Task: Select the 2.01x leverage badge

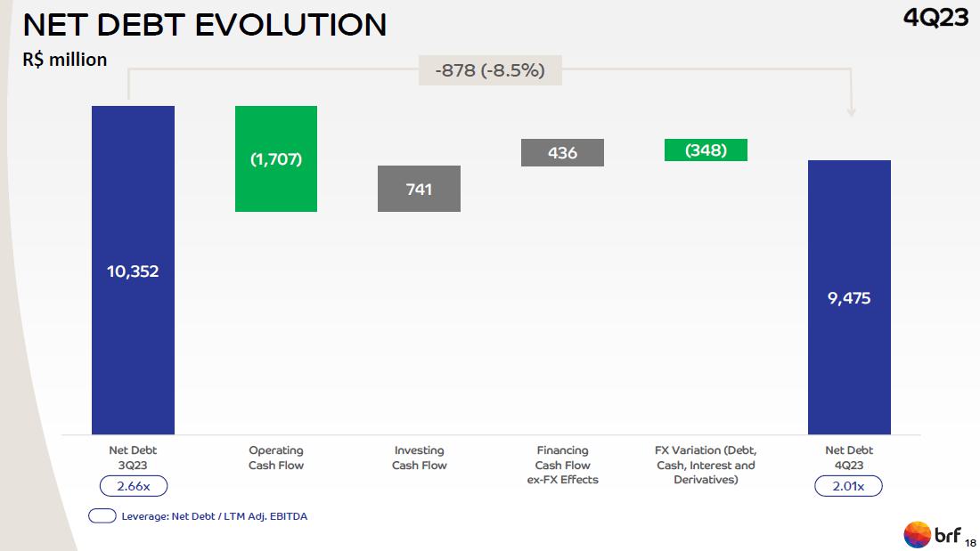Action: coord(849,486)
